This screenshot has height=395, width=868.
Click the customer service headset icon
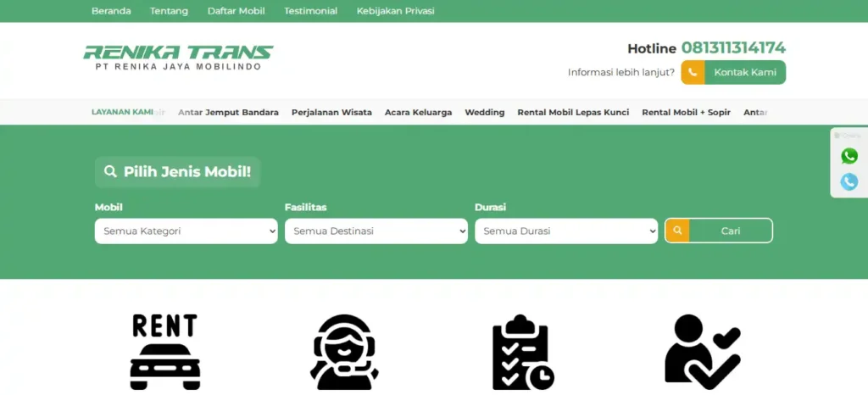point(344,353)
